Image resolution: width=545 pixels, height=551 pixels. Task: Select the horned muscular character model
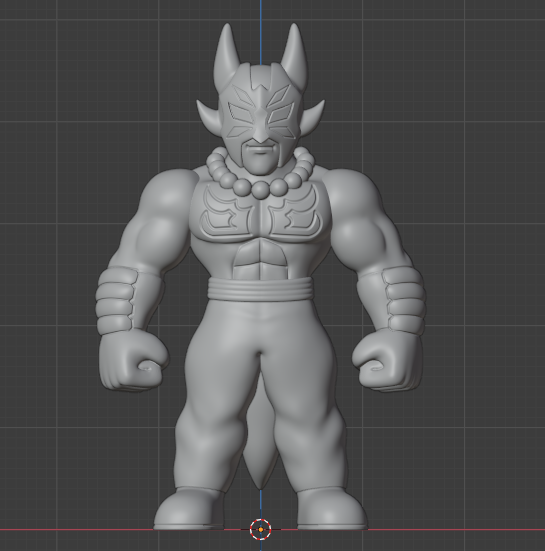260,277
